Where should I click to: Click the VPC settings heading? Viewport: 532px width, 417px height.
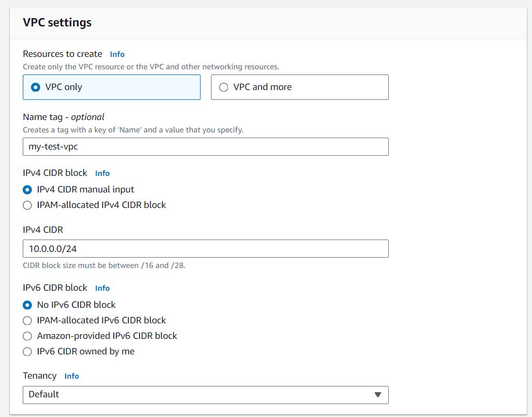(x=57, y=22)
